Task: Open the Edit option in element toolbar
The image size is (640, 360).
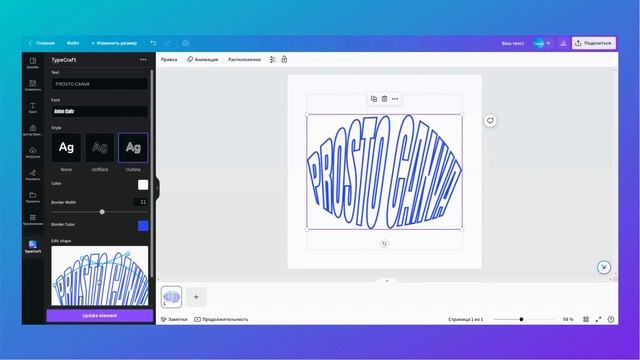Action: click(x=169, y=60)
